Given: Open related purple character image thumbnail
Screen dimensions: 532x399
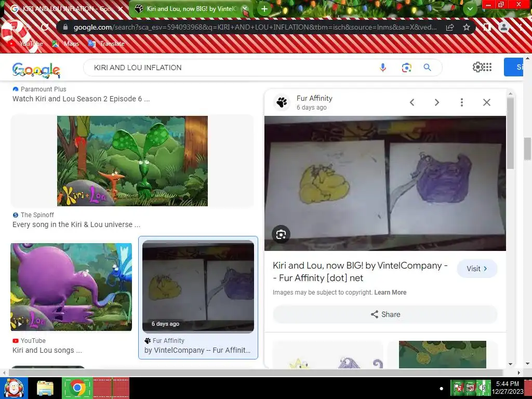Looking at the screenshot, I should point(328,354).
